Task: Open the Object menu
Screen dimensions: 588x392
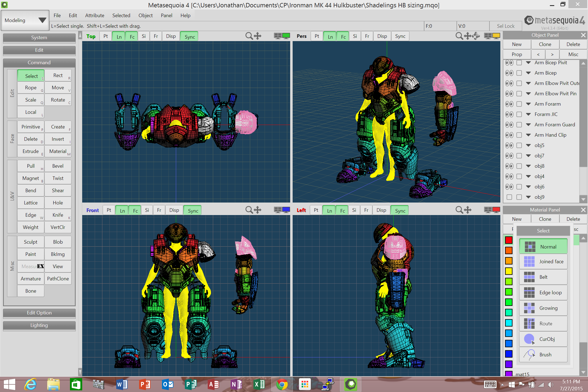Action: (145, 16)
